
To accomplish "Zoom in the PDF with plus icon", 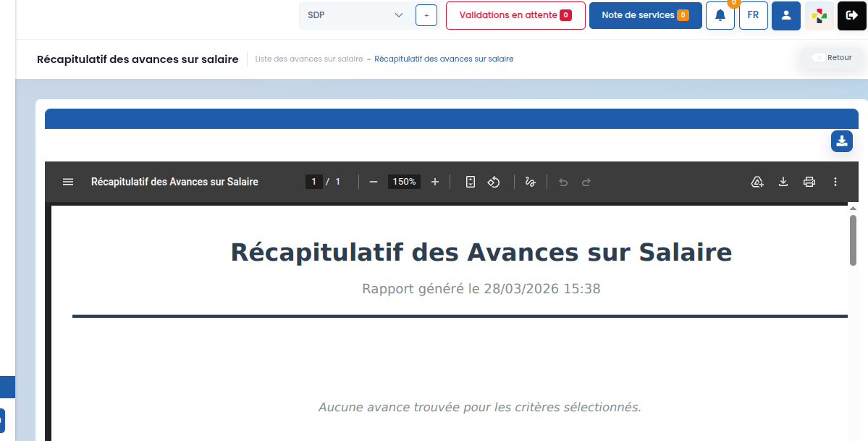I will tap(435, 182).
